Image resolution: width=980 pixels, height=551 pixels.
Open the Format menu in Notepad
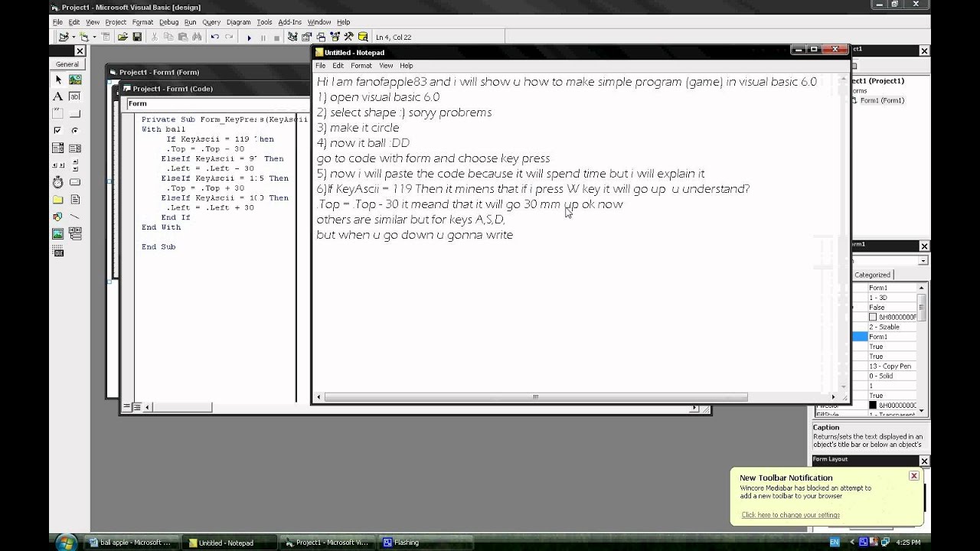coord(361,66)
